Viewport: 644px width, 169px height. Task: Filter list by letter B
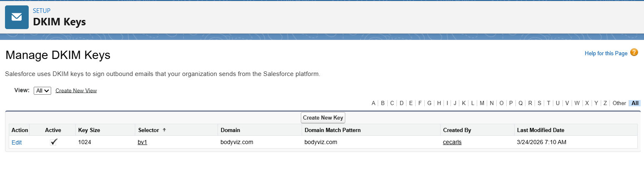[383, 103]
